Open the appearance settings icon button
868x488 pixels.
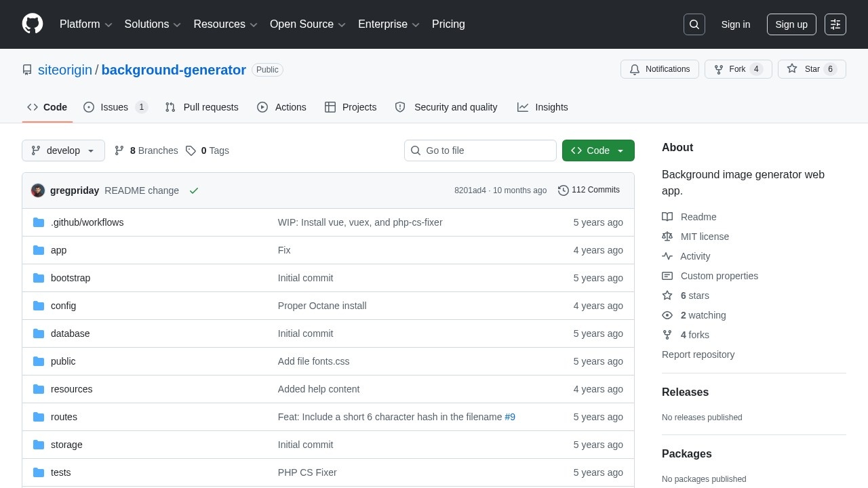pos(835,24)
